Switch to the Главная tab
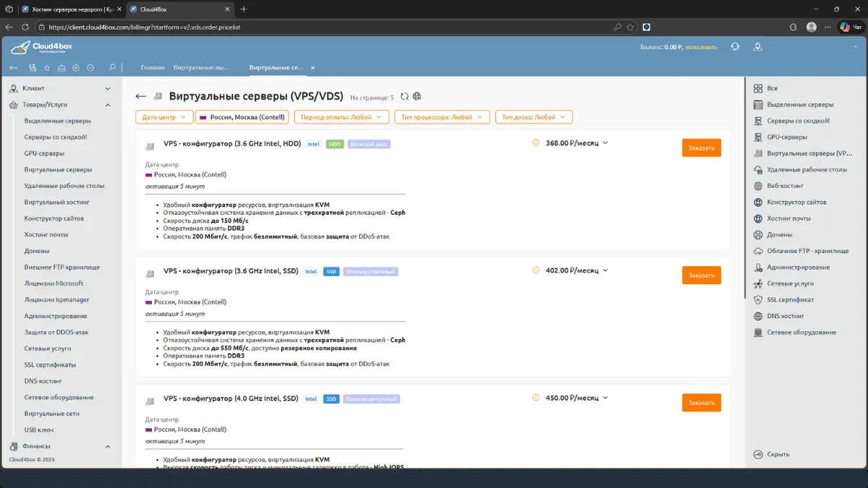 click(x=153, y=68)
